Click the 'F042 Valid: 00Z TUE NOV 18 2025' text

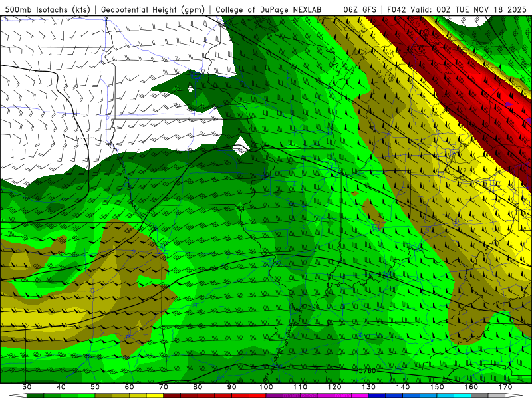click(x=457, y=10)
